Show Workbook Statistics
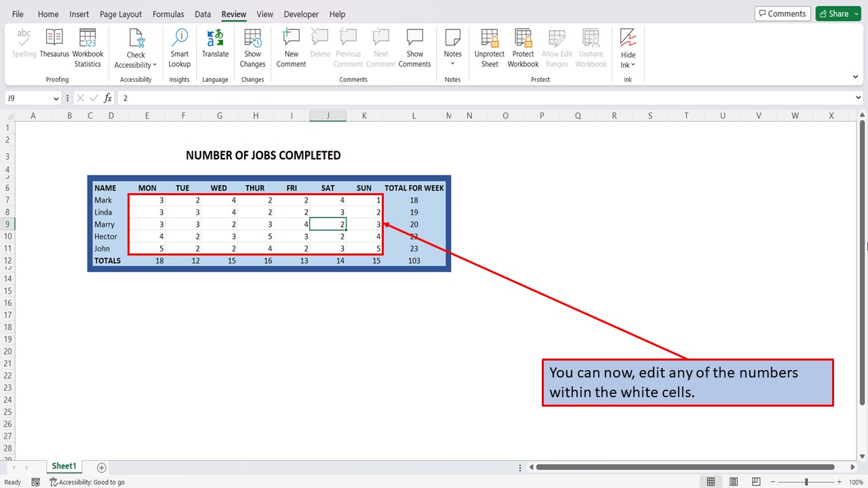868x488 pixels. click(x=87, y=45)
